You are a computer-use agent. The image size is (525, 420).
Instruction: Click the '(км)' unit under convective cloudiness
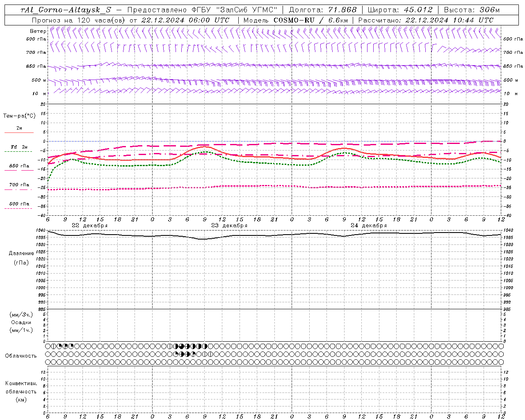click(21, 399)
